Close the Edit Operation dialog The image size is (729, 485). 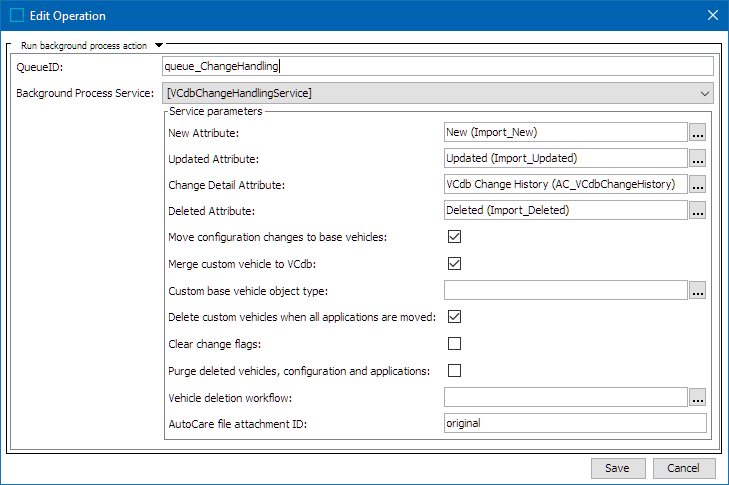tap(713, 15)
